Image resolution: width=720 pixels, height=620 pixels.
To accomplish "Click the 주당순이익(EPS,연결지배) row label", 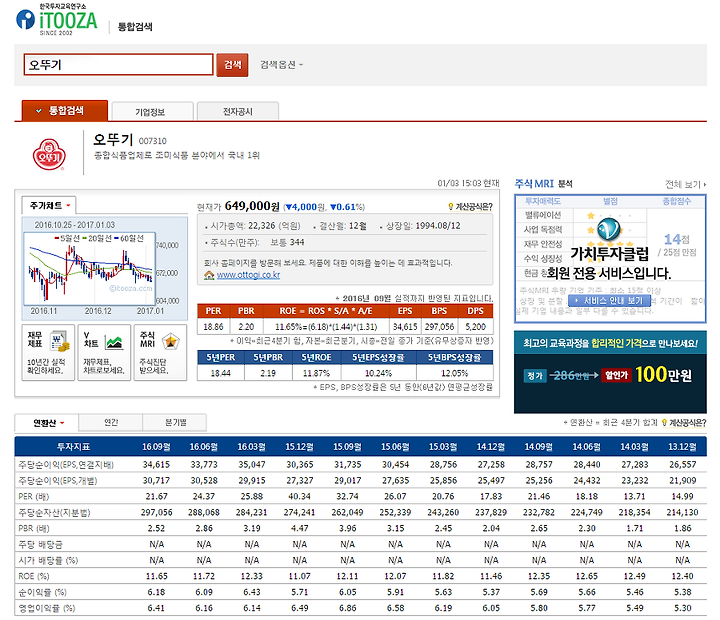I will coord(66,465).
